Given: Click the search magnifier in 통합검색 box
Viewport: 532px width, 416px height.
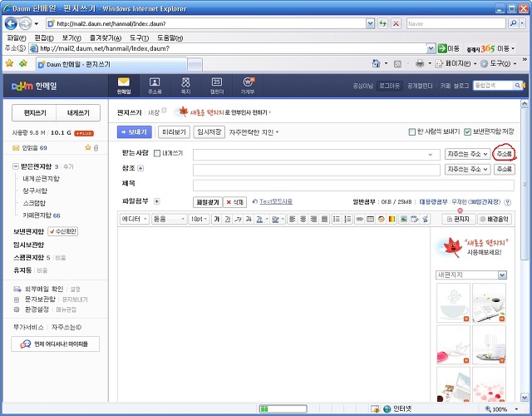Looking at the screenshot, I should [517, 86].
